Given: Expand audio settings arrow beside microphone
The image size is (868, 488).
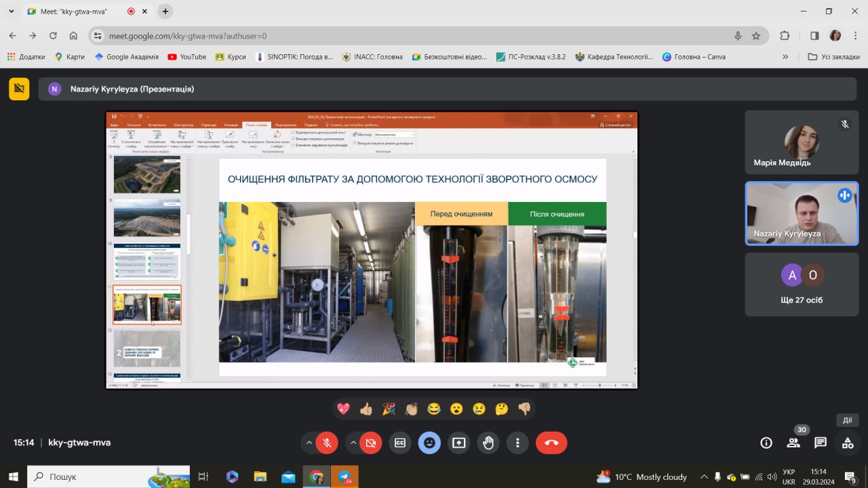Looking at the screenshot, I should pyautogui.click(x=309, y=443).
